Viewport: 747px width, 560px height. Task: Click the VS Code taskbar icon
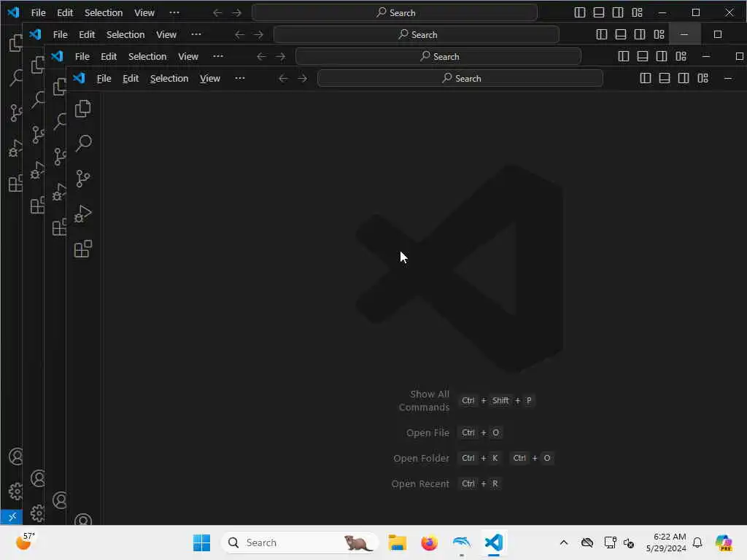pyautogui.click(x=494, y=542)
